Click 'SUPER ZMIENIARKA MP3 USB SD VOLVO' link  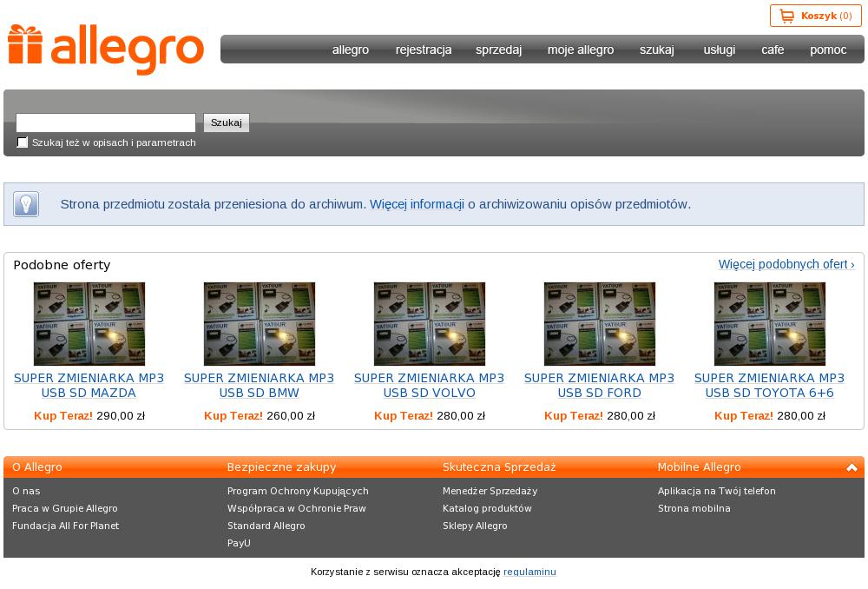pyautogui.click(x=430, y=386)
